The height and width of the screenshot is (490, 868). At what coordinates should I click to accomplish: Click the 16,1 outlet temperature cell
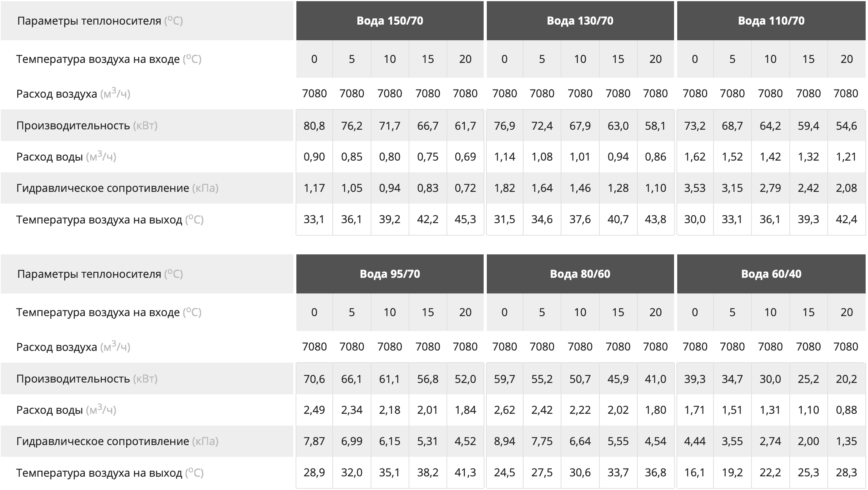coord(695,473)
